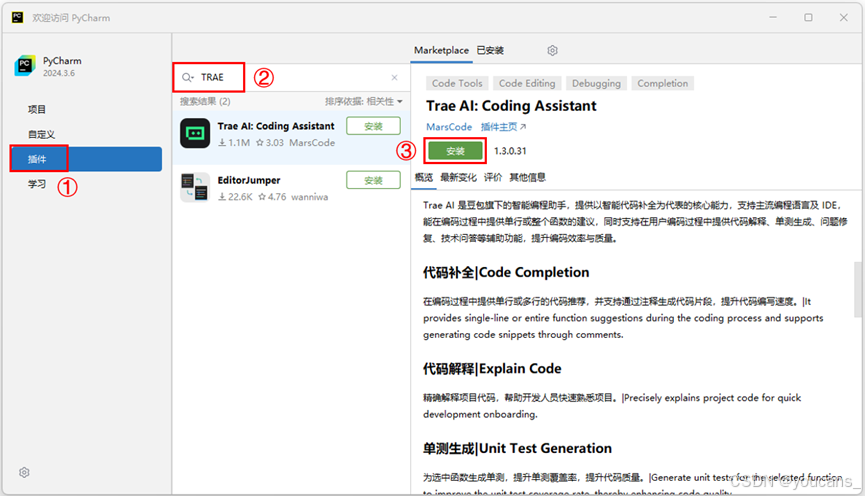Screen dimensions: 865x496
Task: Select the EditorJumper result title
Action: pos(249,180)
